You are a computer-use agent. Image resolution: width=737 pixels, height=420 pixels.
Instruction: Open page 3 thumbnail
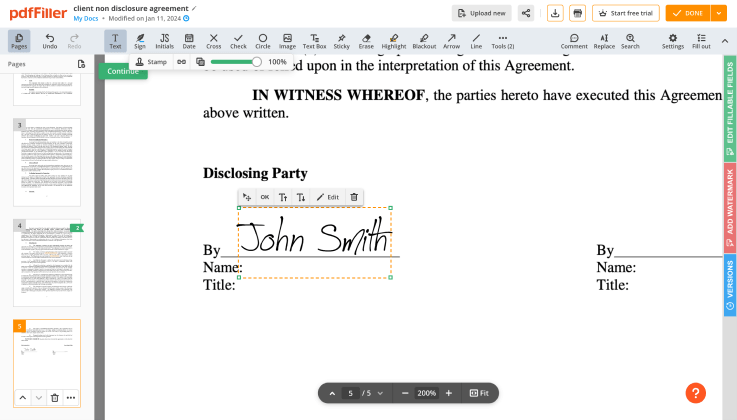47,162
